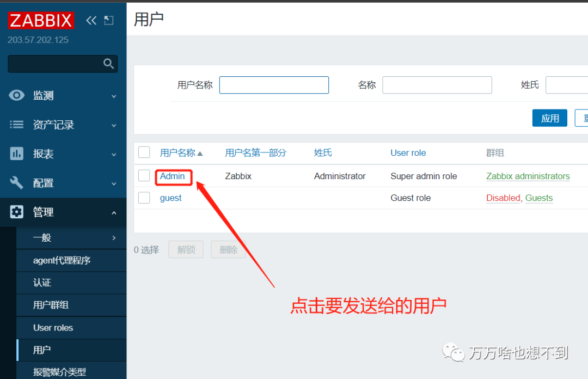Screen dimensions: 588x379
Task: Sort by User role column header
Action: pyautogui.click(x=408, y=152)
